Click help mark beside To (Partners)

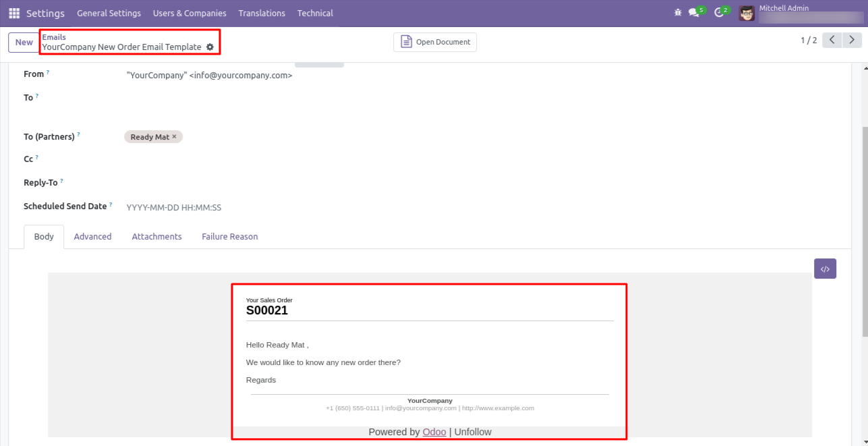pyautogui.click(x=78, y=134)
